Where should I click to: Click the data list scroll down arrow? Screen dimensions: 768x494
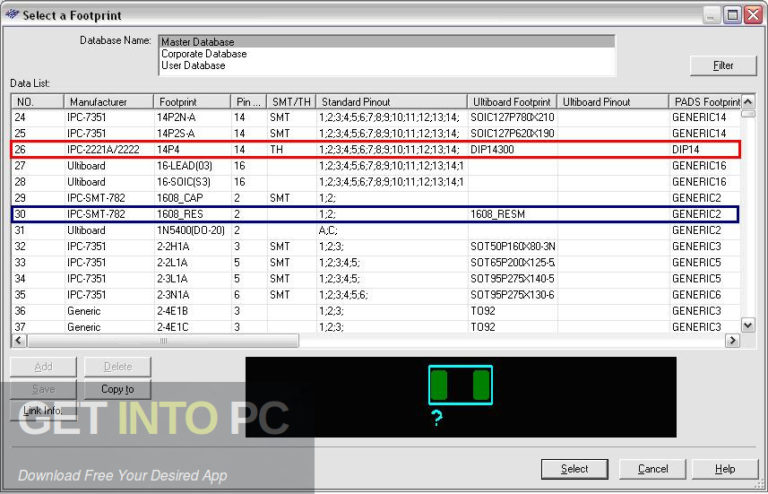pyautogui.click(x=748, y=325)
